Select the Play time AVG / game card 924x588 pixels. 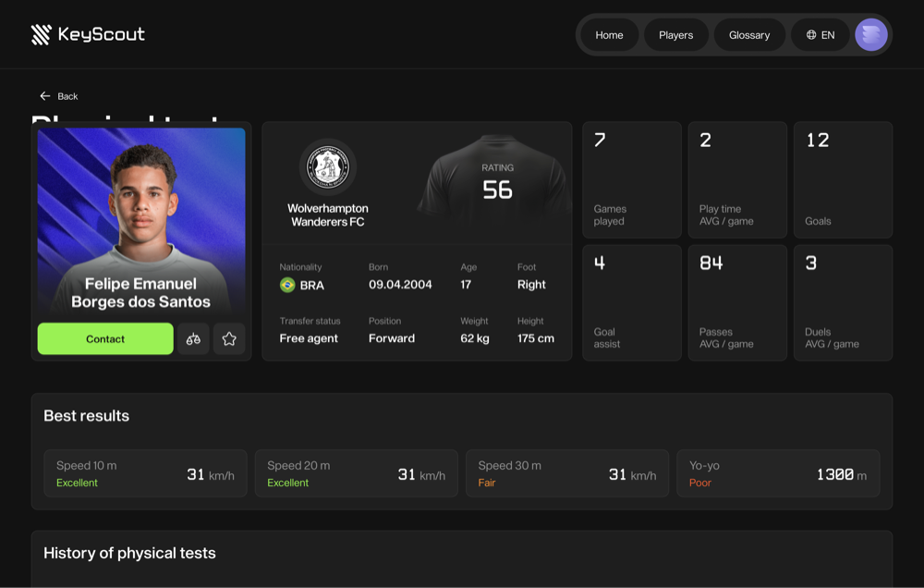point(737,180)
